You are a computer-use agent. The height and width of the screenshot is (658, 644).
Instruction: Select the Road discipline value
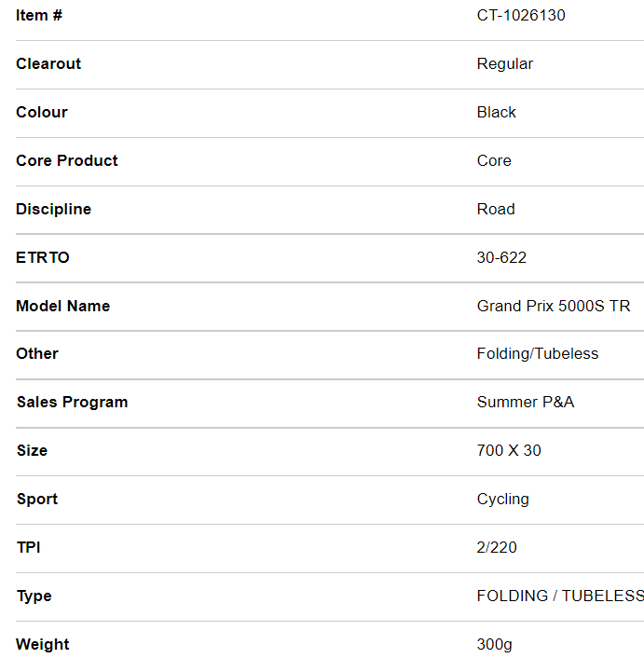tap(496, 210)
